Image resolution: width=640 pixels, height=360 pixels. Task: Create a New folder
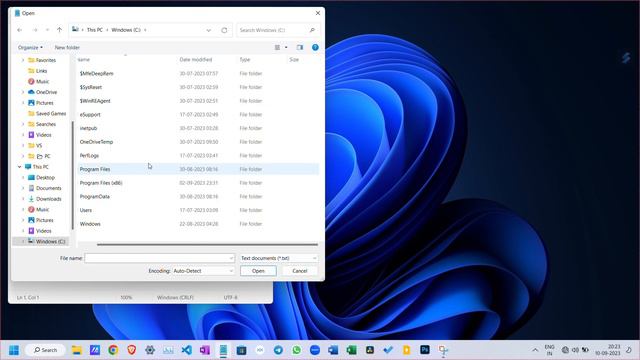tap(67, 47)
